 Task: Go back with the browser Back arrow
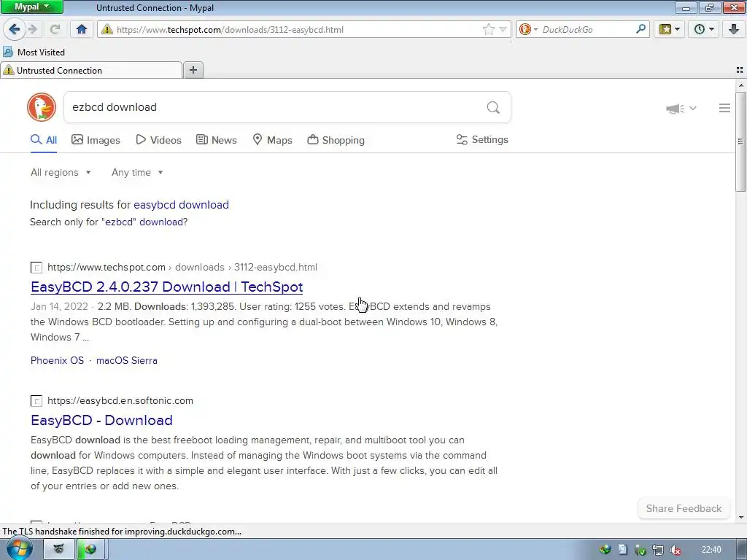pyautogui.click(x=14, y=29)
